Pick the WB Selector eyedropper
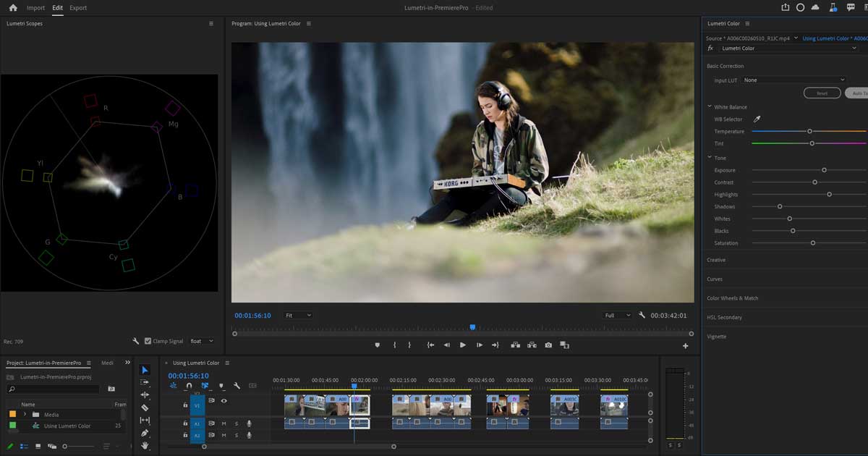Screen dimensions: 868x456 click(757, 119)
